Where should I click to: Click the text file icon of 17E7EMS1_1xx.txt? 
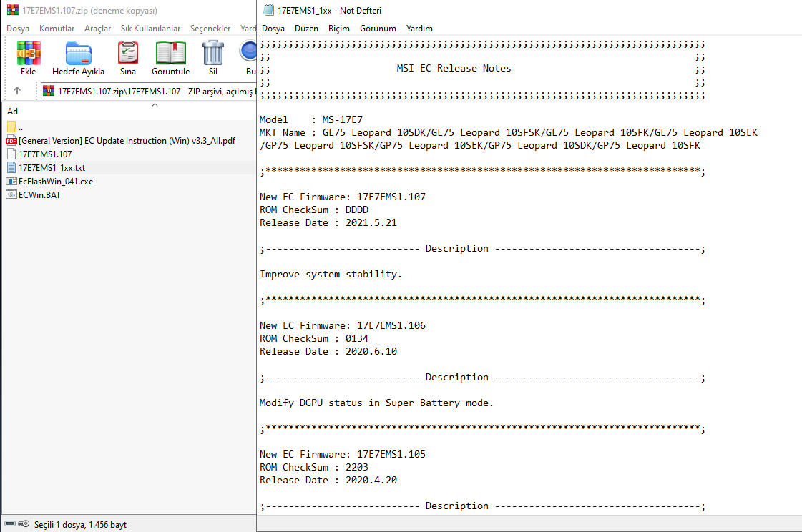[x=11, y=167]
